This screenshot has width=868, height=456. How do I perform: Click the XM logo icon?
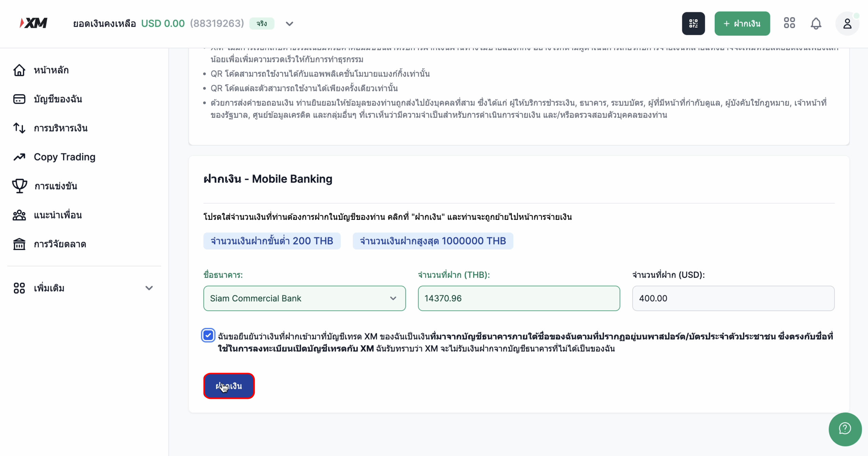(x=33, y=23)
